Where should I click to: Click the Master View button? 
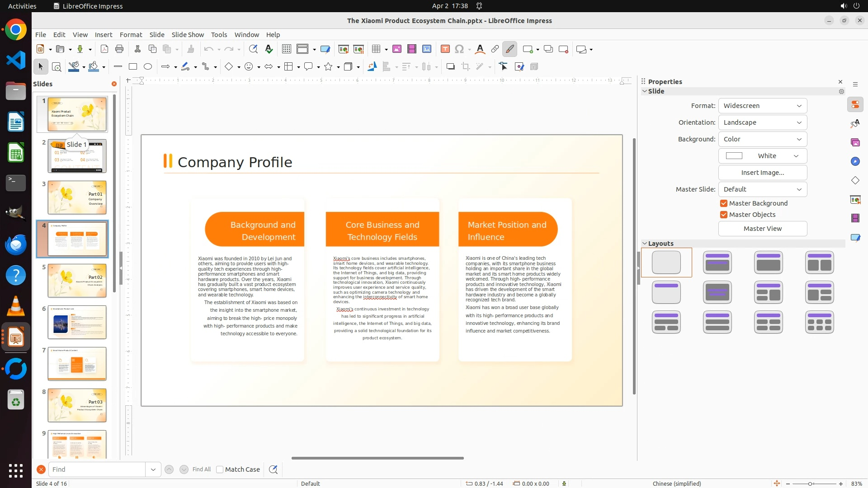click(x=762, y=229)
